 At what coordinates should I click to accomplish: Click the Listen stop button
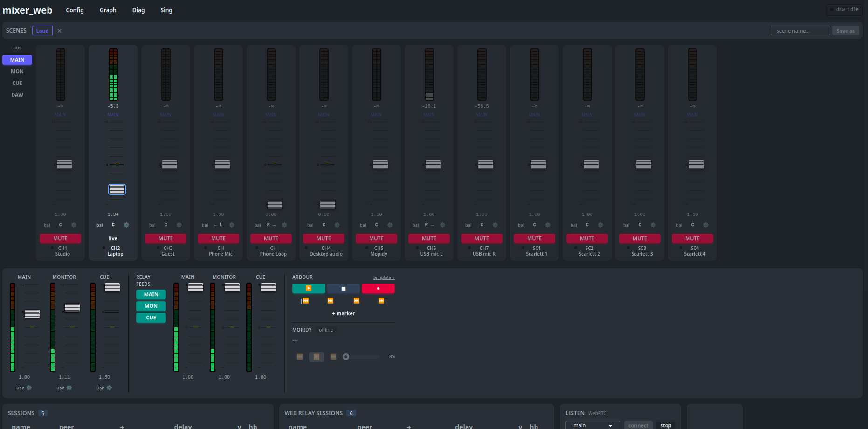point(666,425)
